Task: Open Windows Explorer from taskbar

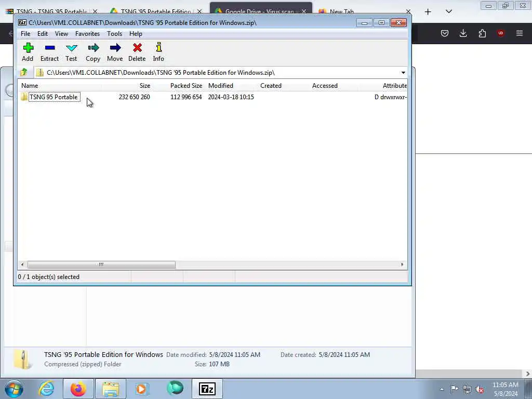Action: pyautogui.click(x=111, y=389)
